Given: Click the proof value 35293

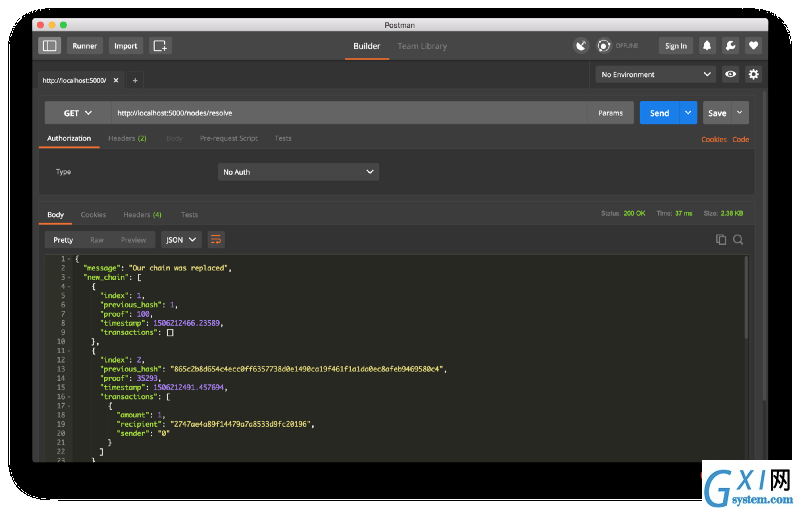Looking at the screenshot, I should click(147, 378).
